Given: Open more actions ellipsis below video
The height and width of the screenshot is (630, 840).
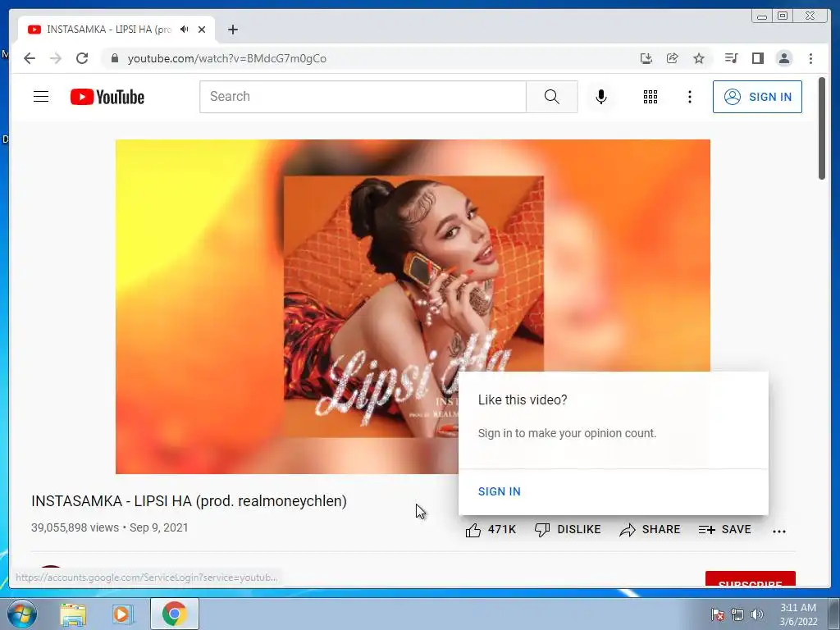Looking at the screenshot, I should [779, 531].
